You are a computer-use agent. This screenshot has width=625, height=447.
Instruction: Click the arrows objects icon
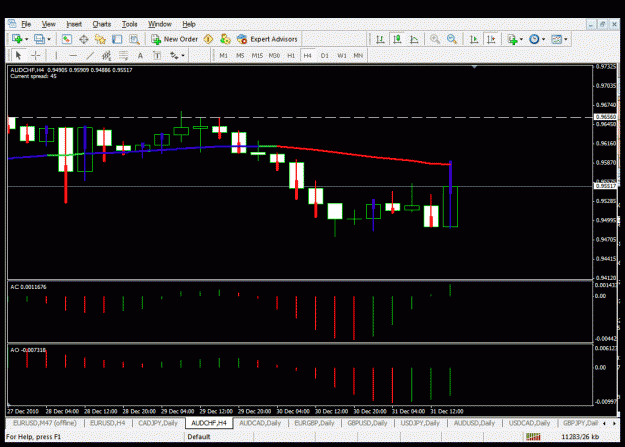coord(174,55)
